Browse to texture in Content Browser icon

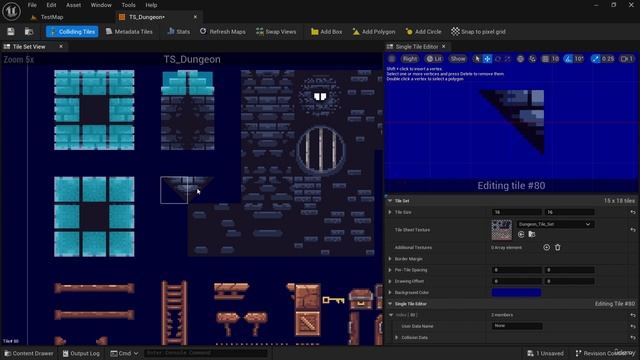tap(531, 234)
